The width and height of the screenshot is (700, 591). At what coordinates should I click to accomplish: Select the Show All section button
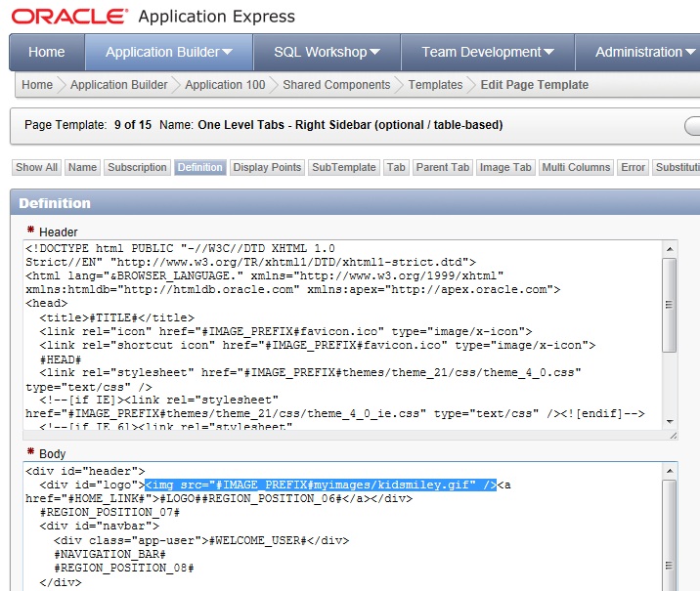36,167
